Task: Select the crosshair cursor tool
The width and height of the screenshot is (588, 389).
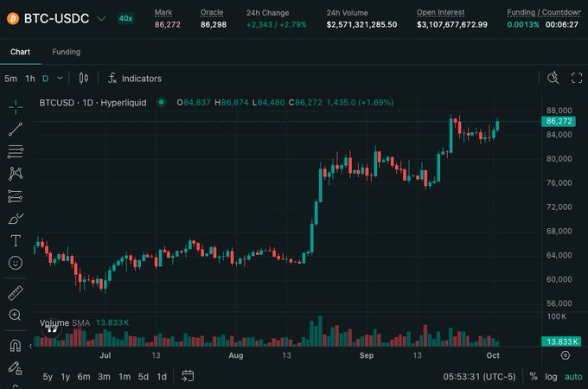Action: (x=16, y=107)
